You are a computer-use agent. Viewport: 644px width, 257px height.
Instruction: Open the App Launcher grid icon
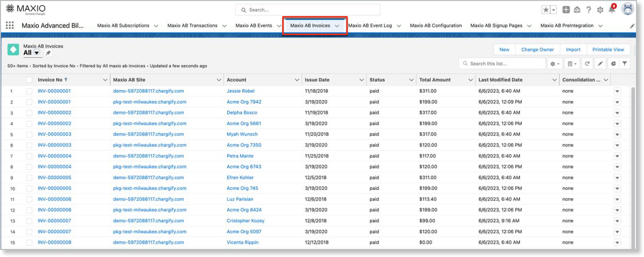click(x=10, y=25)
